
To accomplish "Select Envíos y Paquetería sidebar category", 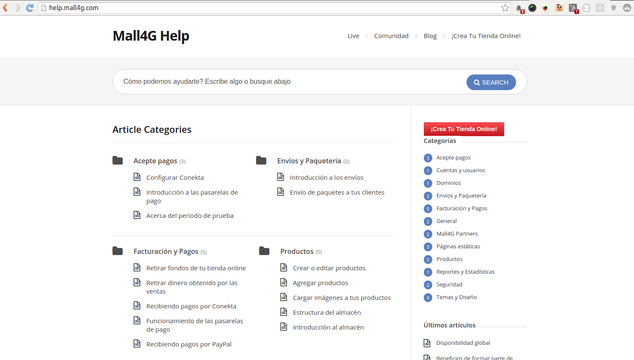I will pyautogui.click(x=461, y=196).
